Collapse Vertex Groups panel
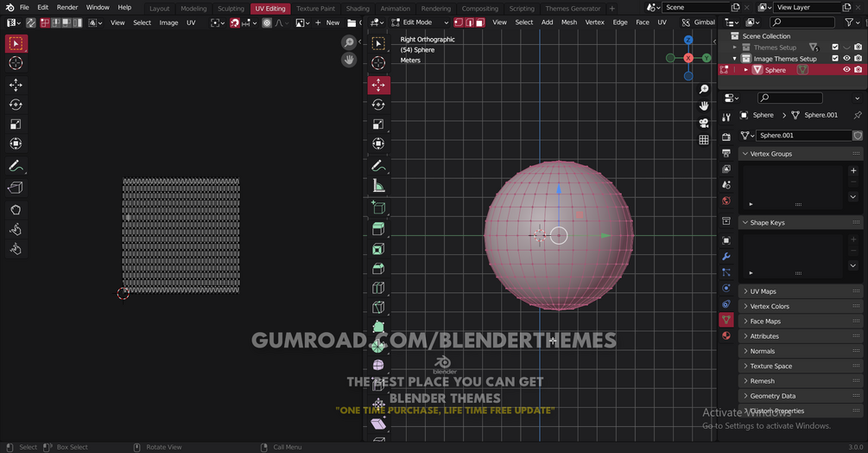 pos(801,154)
